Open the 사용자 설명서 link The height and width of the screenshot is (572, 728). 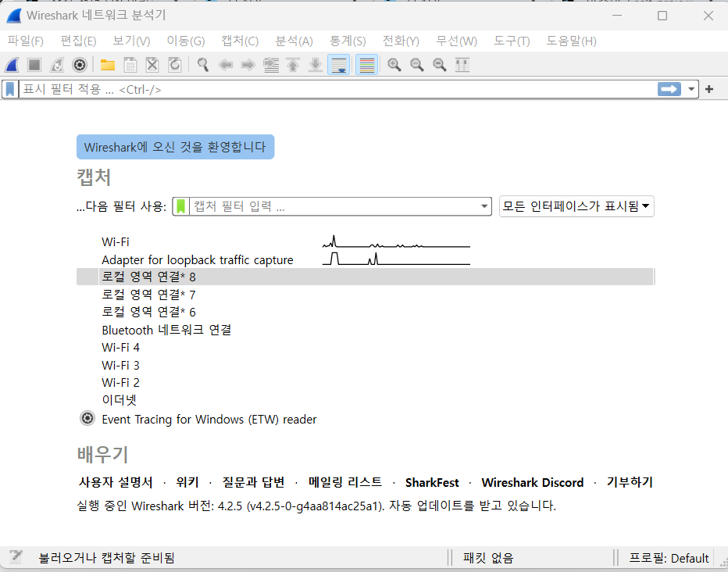116,482
